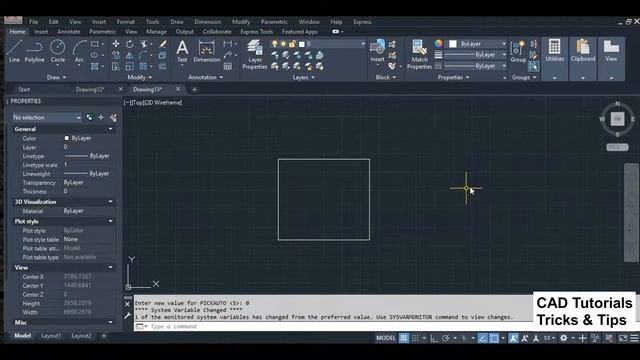Click the Group tool icon

coord(518,51)
